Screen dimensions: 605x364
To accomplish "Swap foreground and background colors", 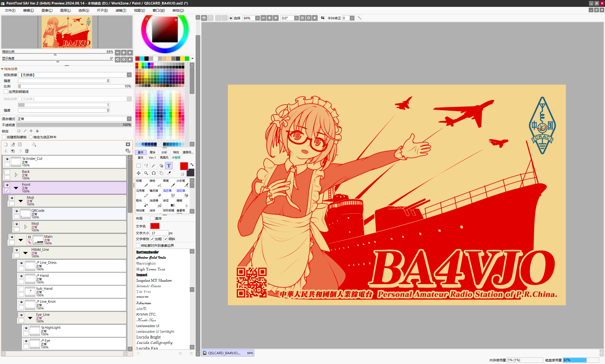I will click(x=192, y=165).
